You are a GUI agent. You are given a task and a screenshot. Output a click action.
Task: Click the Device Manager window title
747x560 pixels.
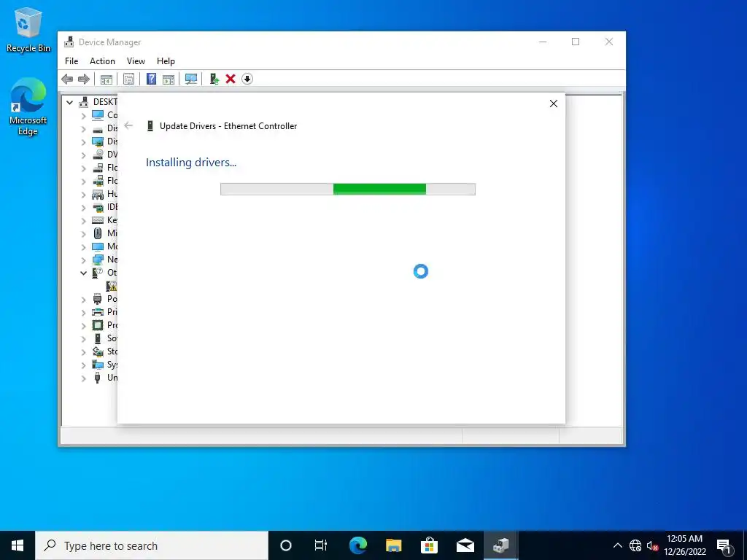tap(109, 42)
